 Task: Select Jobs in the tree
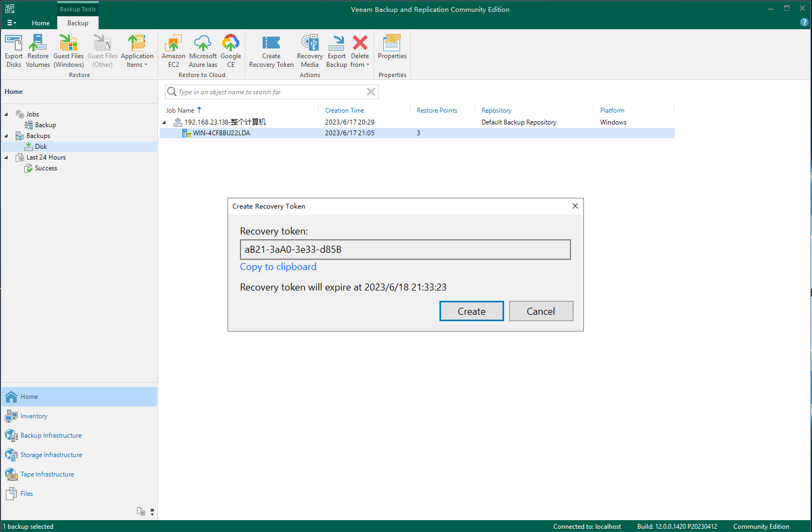point(32,114)
